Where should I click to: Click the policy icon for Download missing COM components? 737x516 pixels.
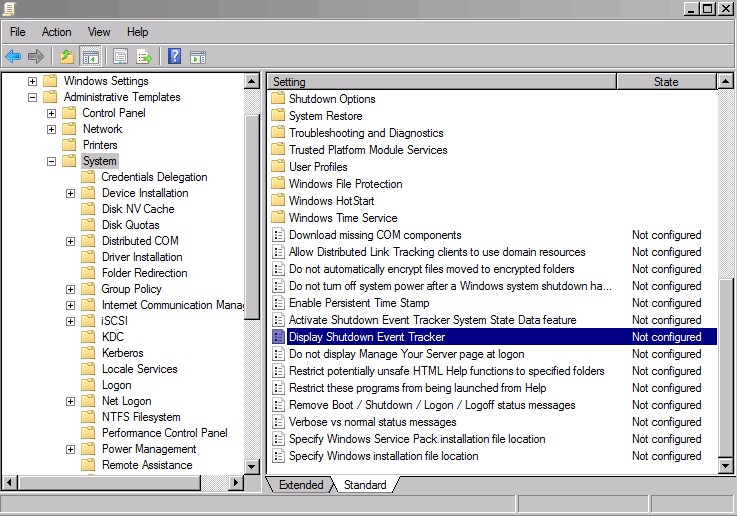[x=278, y=235]
